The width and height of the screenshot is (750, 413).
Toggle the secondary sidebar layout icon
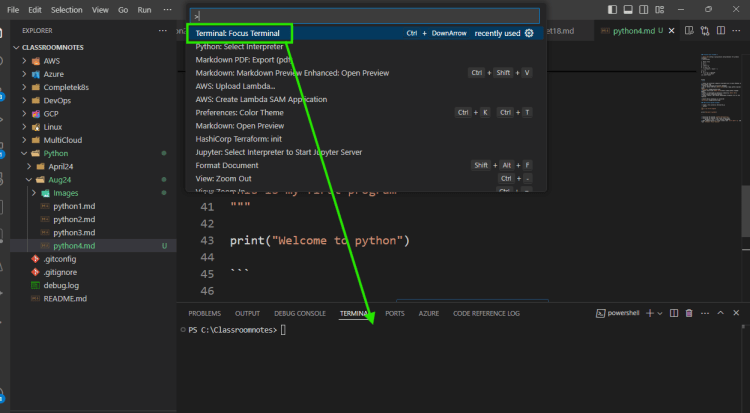(x=644, y=10)
